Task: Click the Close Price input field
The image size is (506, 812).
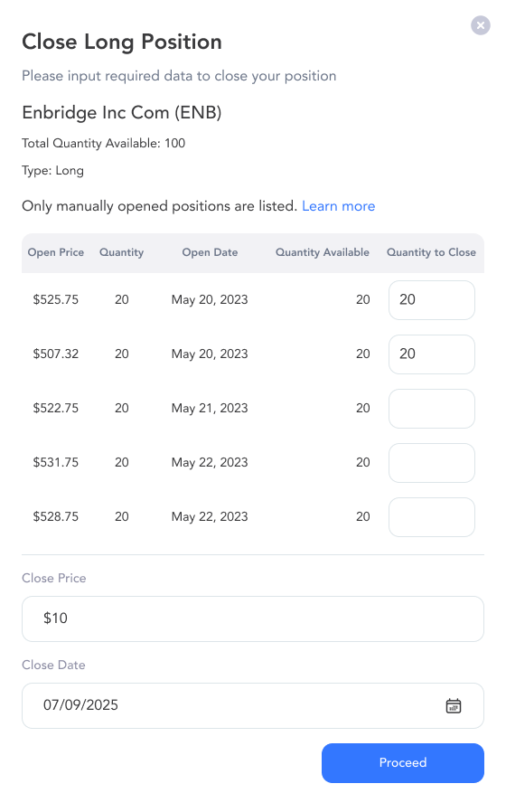Action: pyautogui.click(x=252, y=618)
